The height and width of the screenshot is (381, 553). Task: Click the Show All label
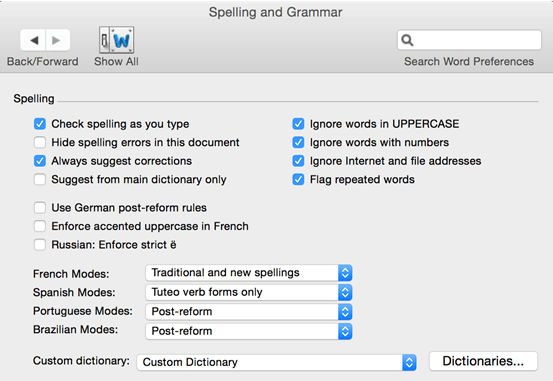pos(116,62)
